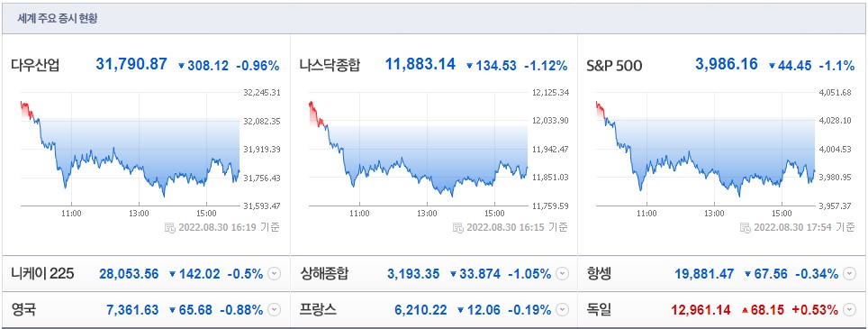Expand the 니케이 225 row chevron
The height and width of the screenshot is (329, 868).
pos(274,274)
